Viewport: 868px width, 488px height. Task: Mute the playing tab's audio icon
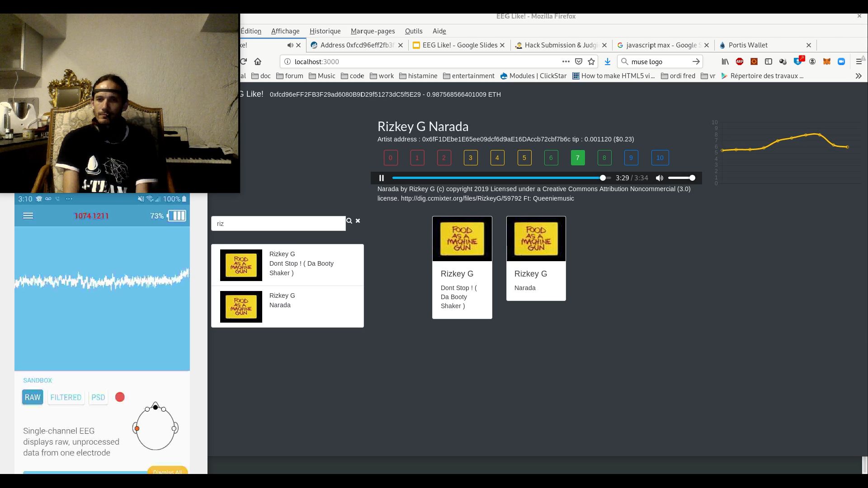point(290,45)
